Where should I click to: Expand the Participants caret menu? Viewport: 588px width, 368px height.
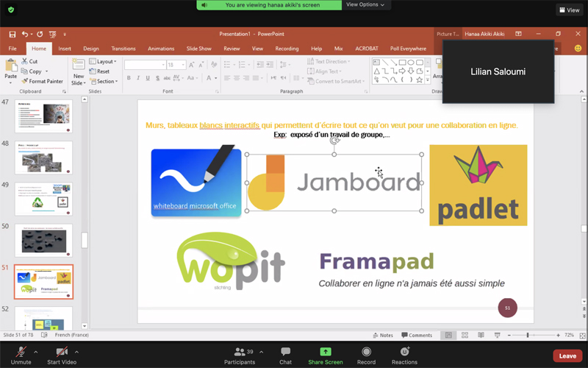(x=262, y=353)
